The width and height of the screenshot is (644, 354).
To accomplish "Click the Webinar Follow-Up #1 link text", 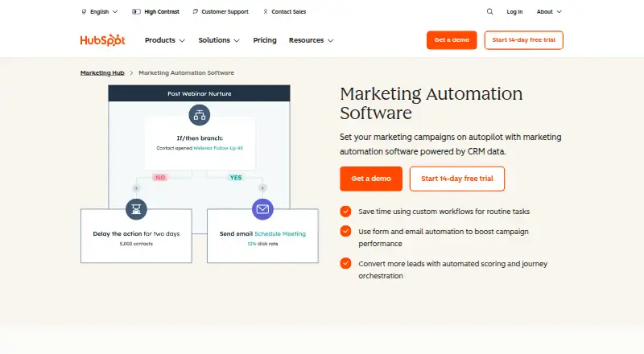I will 218,148.
